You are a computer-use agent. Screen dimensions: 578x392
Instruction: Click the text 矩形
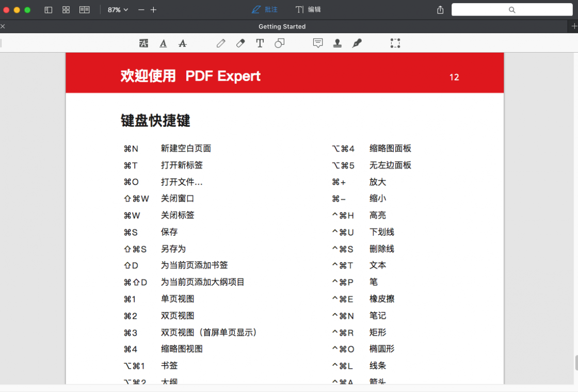(378, 332)
